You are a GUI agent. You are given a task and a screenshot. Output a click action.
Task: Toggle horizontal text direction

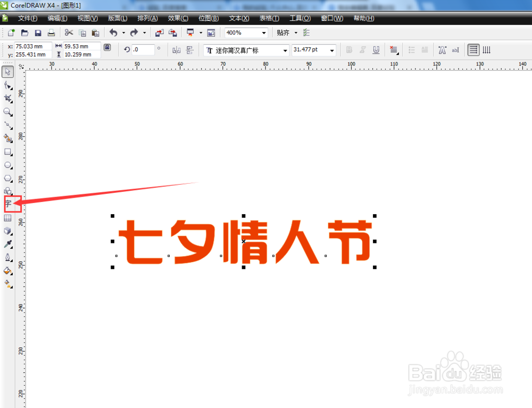pos(473,50)
